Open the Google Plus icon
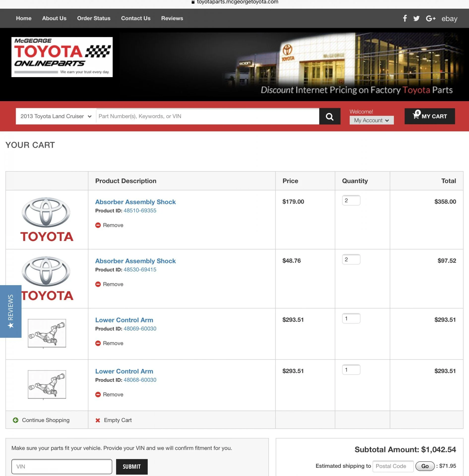The width and height of the screenshot is (469, 476). (x=431, y=18)
